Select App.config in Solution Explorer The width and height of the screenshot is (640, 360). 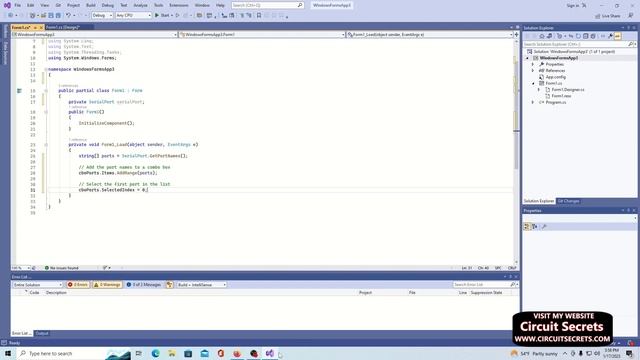[556, 77]
